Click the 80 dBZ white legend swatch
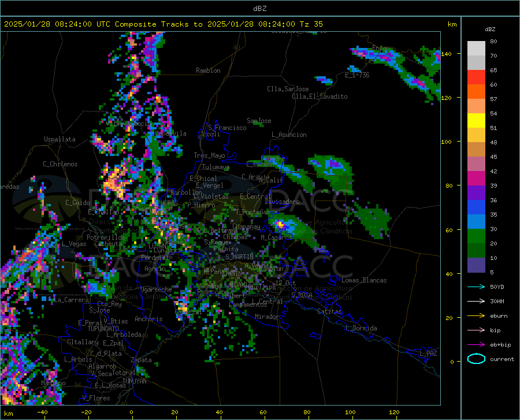520x420 pixels. 476,49
